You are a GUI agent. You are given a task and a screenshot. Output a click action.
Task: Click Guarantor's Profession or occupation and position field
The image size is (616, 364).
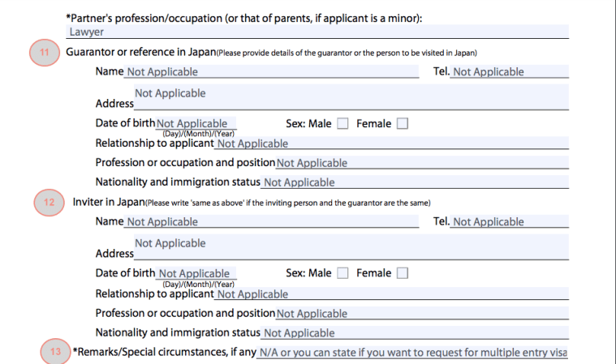click(x=422, y=163)
